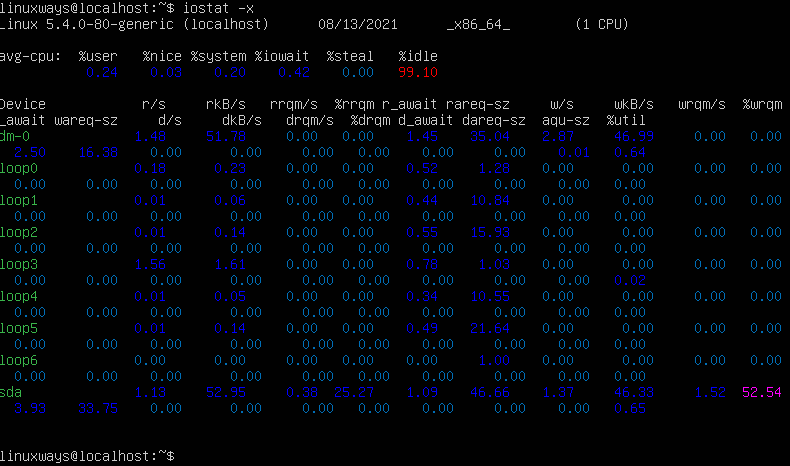The width and height of the screenshot is (790, 466).
Task: Click the 'wareq-sz' column header
Action: pos(86,121)
